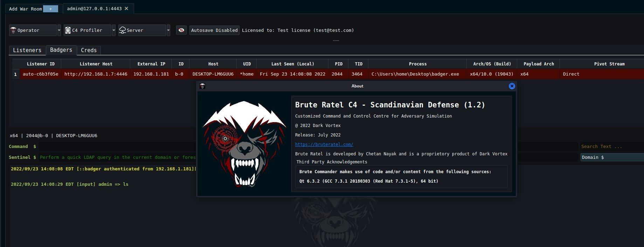Sort by External IP column header
This screenshot has height=247, width=644.
(x=151, y=64)
